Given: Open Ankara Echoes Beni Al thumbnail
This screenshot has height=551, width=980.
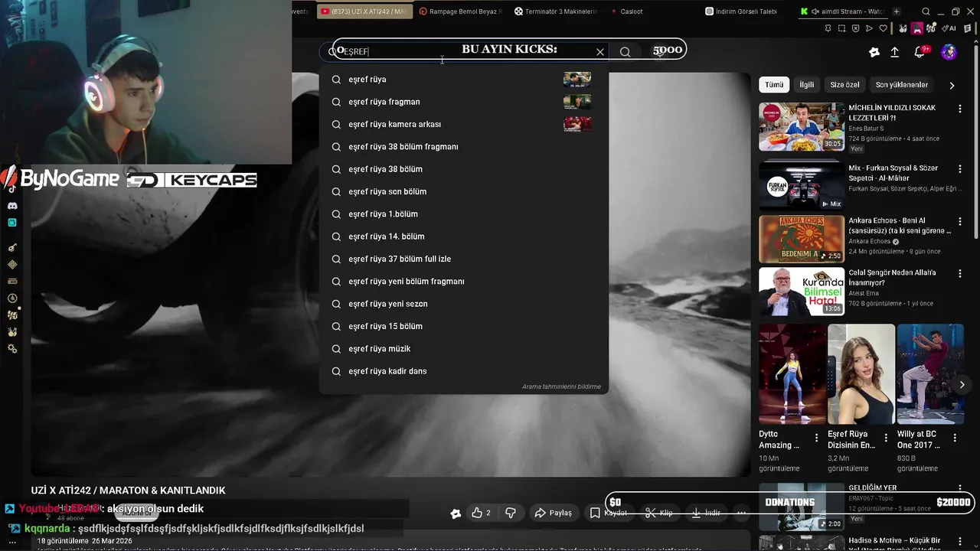Looking at the screenshot, I should (802, 240).
